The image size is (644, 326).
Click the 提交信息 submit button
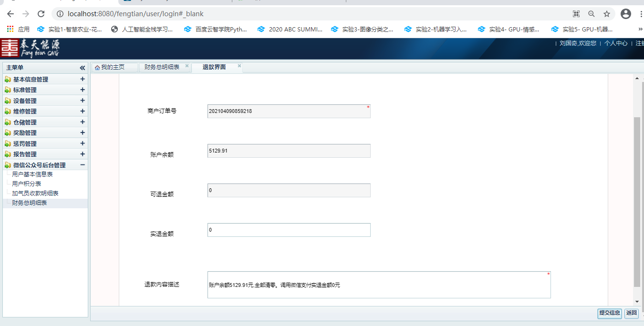(x=610, y=313)
